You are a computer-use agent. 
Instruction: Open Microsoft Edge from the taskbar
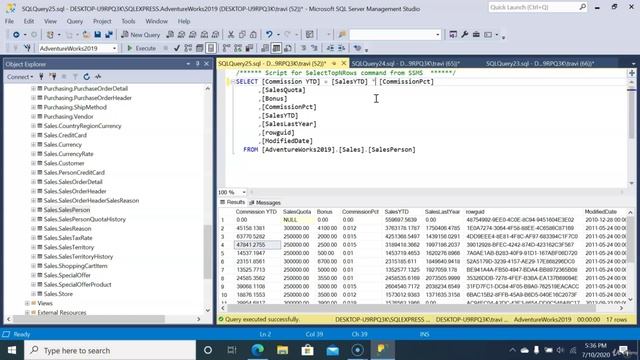pyautogui.click(x=258, y=350)
